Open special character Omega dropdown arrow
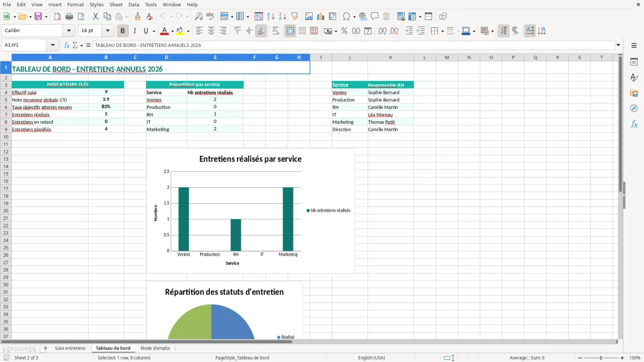 354,17
